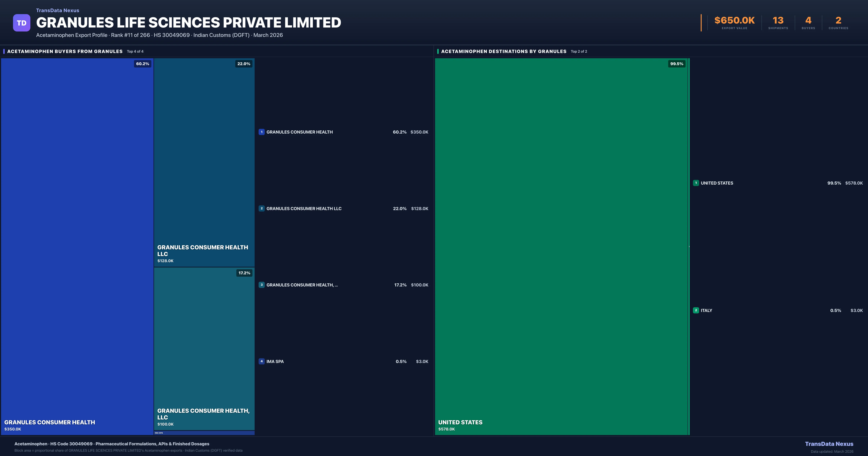Select the rank 1 badge beside GRANULES CONSUMER HEALTH

(262, 132)
